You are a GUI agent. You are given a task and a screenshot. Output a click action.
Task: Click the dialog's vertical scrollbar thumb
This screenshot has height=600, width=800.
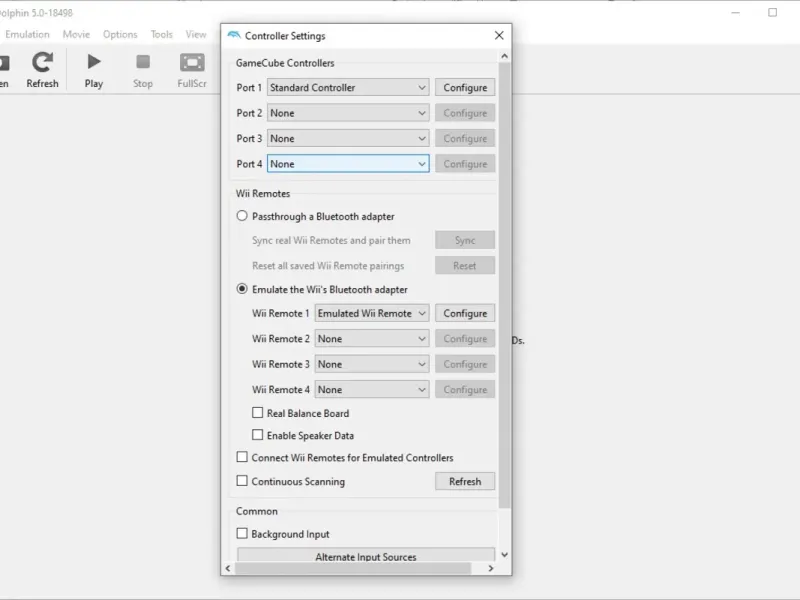[504, 286]
